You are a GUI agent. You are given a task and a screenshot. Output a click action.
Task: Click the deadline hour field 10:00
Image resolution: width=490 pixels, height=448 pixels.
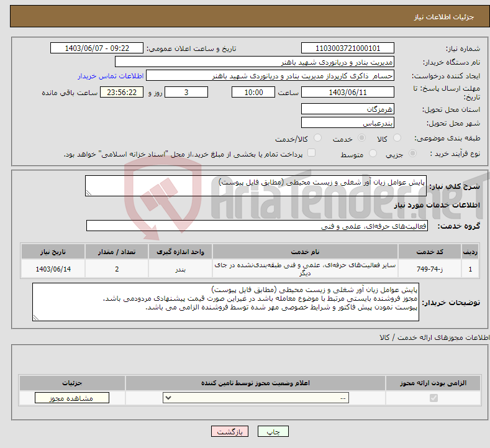[253, 92]
